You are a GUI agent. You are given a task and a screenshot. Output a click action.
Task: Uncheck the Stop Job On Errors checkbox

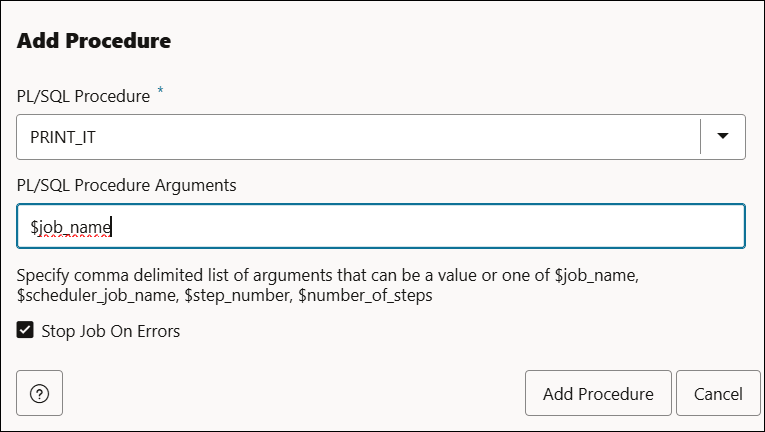pyautogui.click(x=25, y=330)
